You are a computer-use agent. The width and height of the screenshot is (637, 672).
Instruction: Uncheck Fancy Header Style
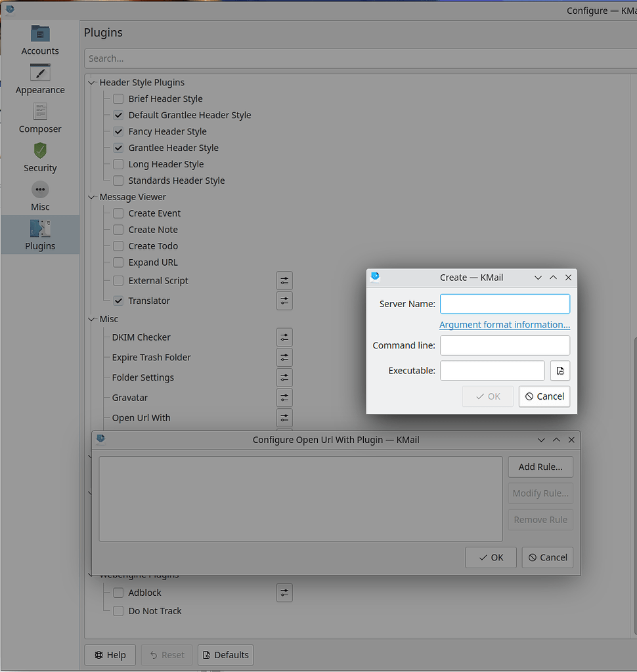tap(118, 131)
